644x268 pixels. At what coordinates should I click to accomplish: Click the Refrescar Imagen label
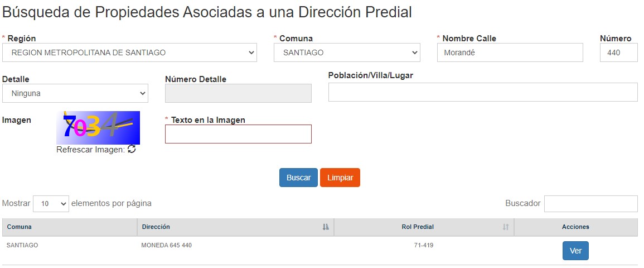pos(90,150)
